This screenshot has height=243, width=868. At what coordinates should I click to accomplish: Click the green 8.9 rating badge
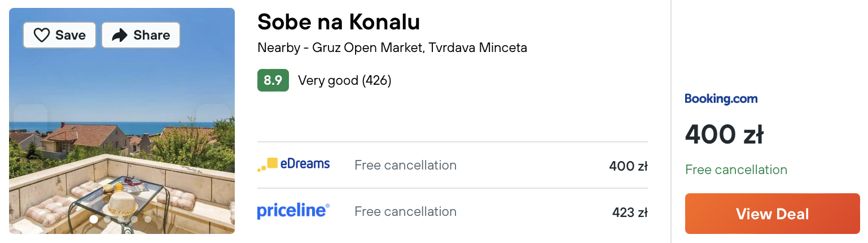273,80
